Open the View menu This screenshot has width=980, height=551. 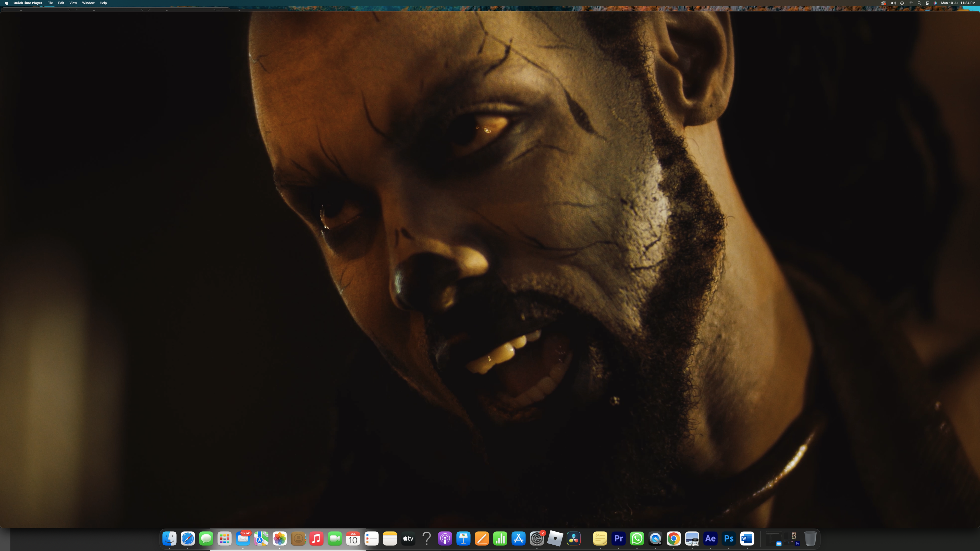[73, 3]
